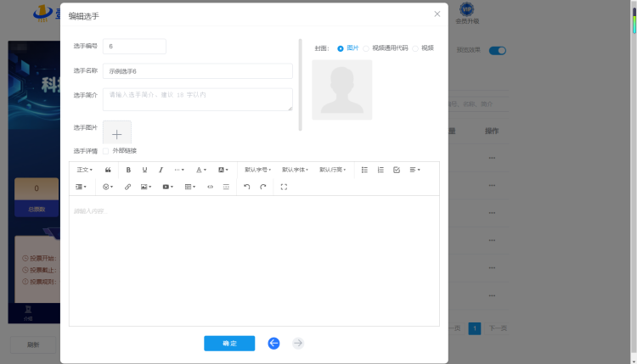
Task: Insert a hyperlink with the link icon
Action: click(x=127, y=187)
